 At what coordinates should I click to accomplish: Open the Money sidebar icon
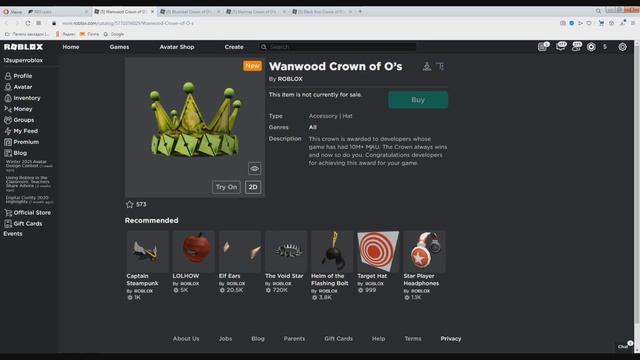click(x=8, y=109)
